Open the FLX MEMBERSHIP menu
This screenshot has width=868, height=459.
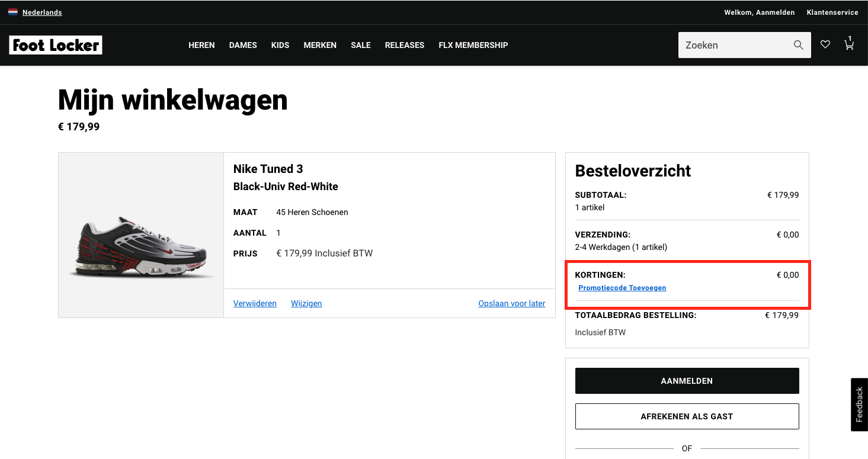pyautogui.click(x=473, y=45)
